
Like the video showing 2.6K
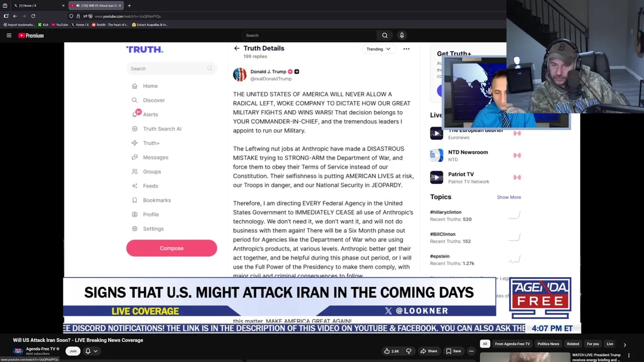pos(391,351)
